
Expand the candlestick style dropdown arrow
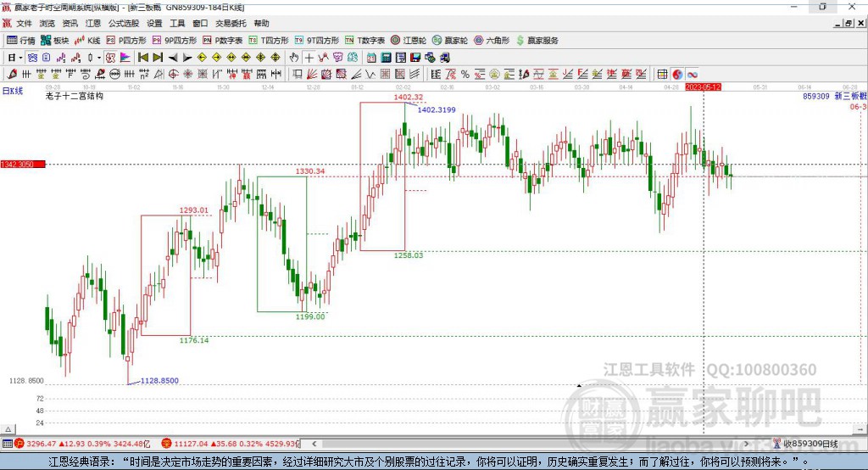(x=99, y=58)
